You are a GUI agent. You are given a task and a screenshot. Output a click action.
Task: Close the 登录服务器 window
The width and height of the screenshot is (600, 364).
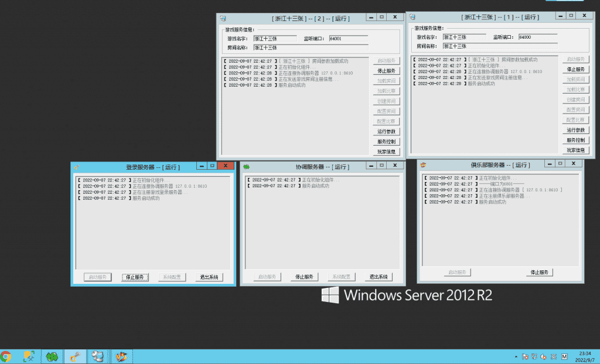point(226,166)
